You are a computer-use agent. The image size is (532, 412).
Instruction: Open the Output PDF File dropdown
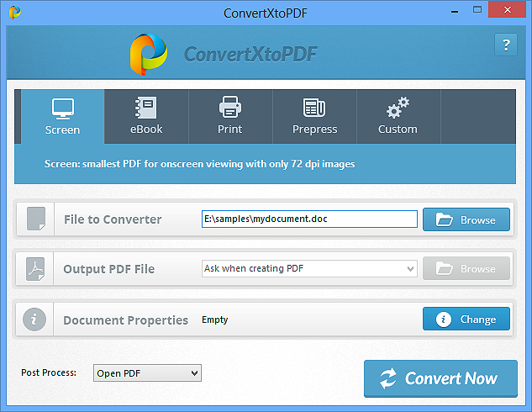click(x=309, y=268)
